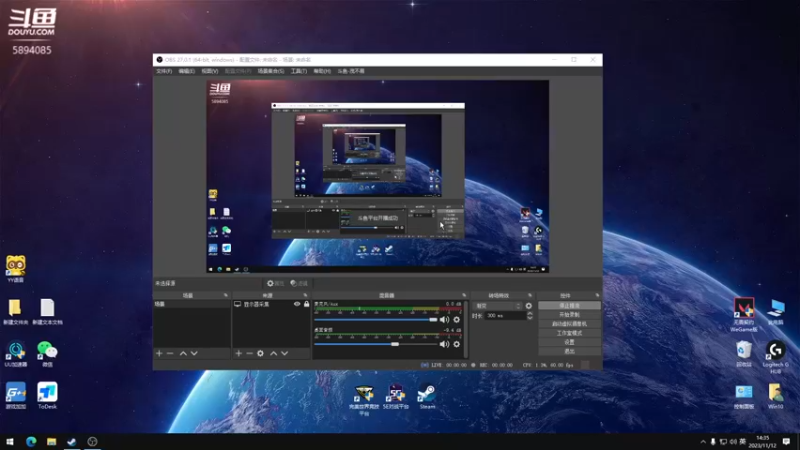
Task: Open the 渐变 transition dropdown
Action: pyautogui.click(x=497, y=306)
